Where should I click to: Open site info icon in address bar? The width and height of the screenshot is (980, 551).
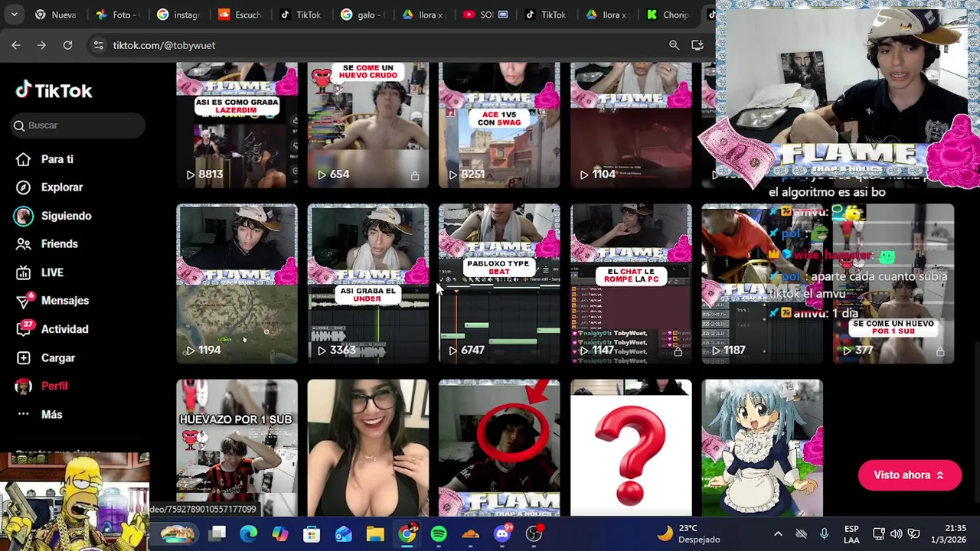pyautogui.click(x=98, y=45)
